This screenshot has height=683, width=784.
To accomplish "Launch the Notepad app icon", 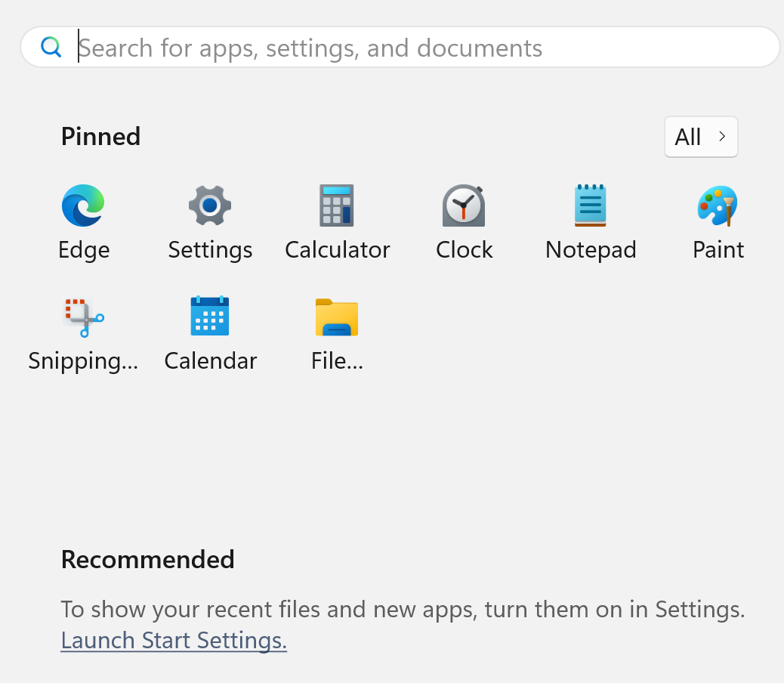I will click(x=591, y=206).
